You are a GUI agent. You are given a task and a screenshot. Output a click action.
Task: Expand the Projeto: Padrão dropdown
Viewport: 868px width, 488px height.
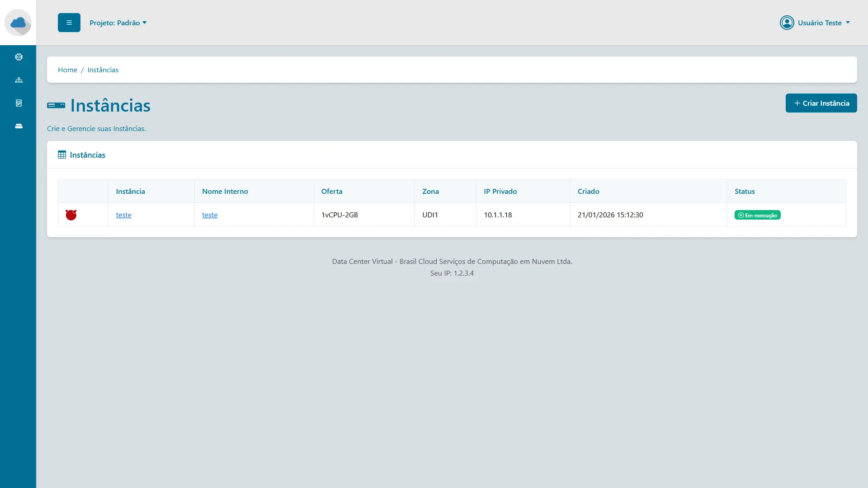click(118, 22)
